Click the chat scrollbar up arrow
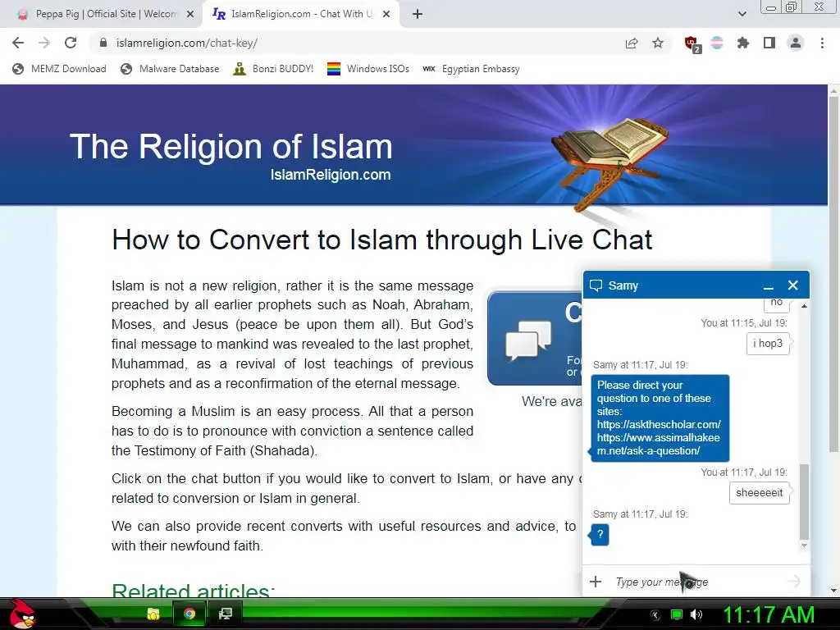The height and width of the screenshot is (630, 840). point(804,306)
